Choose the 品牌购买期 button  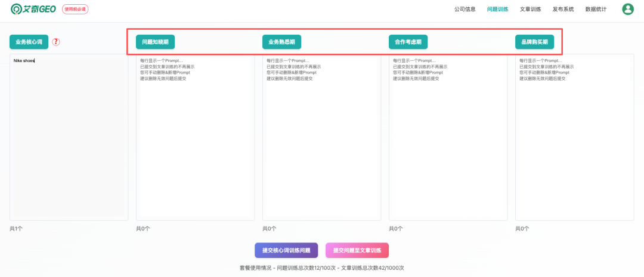click(534, 42)
